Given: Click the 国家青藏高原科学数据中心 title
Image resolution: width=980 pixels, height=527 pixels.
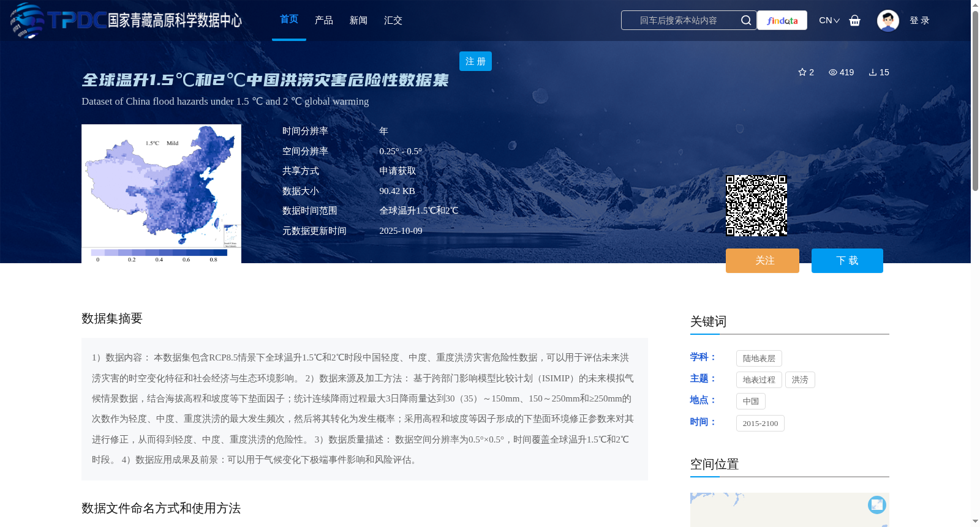Looking at the screenshot, I should [x=175, y=20].
